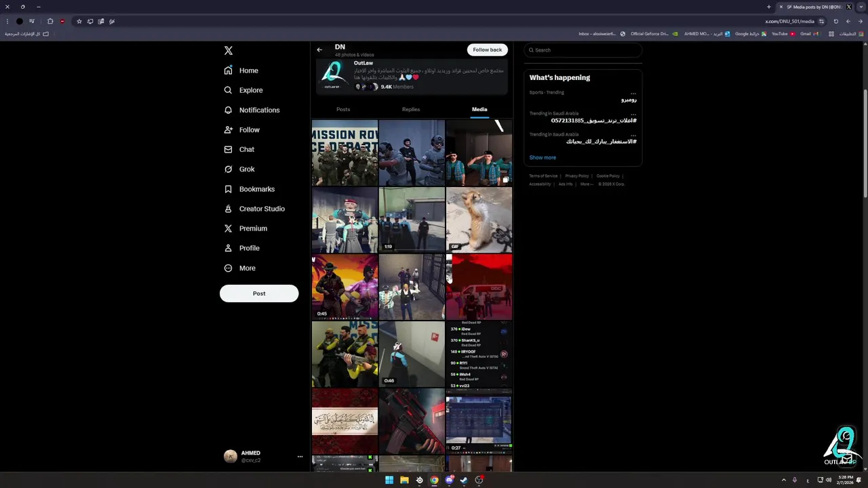Screen dimensions: 868x488
Task: Open Notifications in the sidebar
Action: (x=252, y=110)
